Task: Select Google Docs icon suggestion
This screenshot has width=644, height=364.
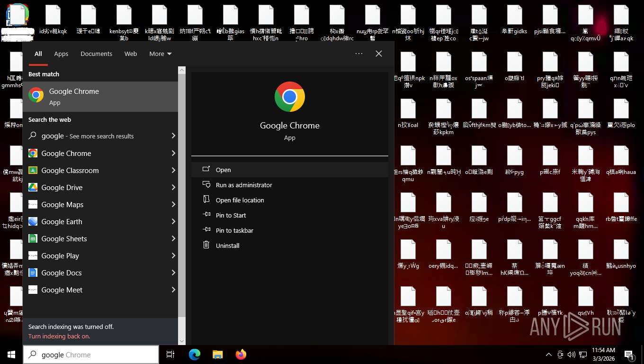Action: pos(33,273)
